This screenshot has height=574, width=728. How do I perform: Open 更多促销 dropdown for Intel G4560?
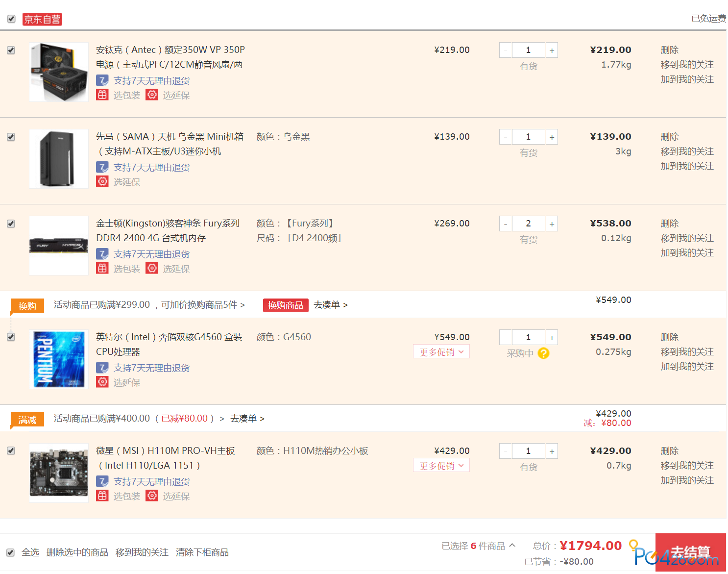tap(441, 352)
